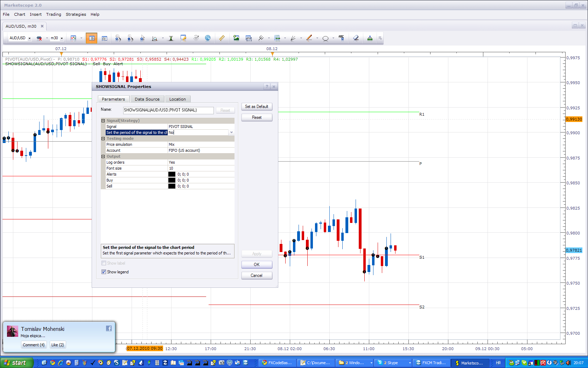This screenshot has height=368, width=588.
Task: Click the highlighted chart layout toolbar icon
Action: pos(92,38)
